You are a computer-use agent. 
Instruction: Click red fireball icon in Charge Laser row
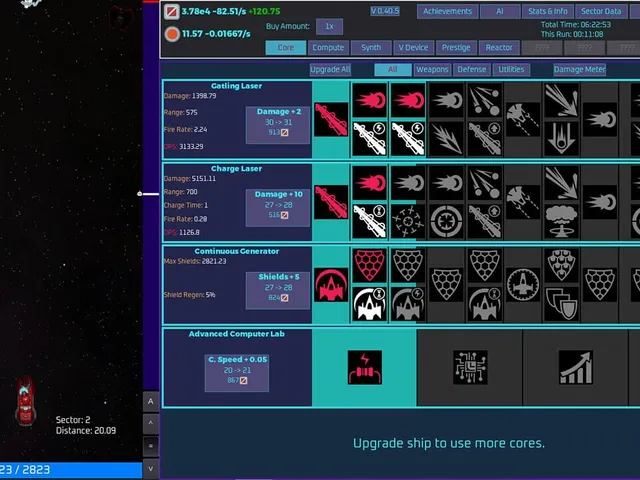pos(369,183)
